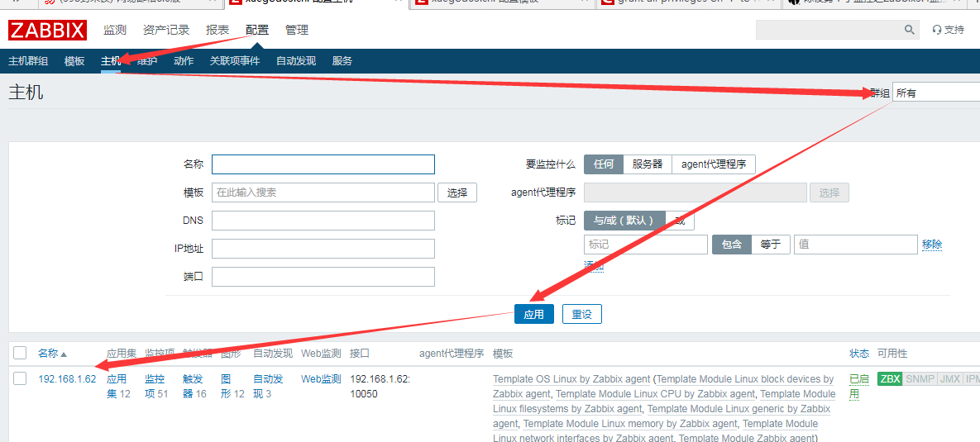Click the JMX availability badge
This screenshot has width=980, height=442.
(x=950, y=379)
